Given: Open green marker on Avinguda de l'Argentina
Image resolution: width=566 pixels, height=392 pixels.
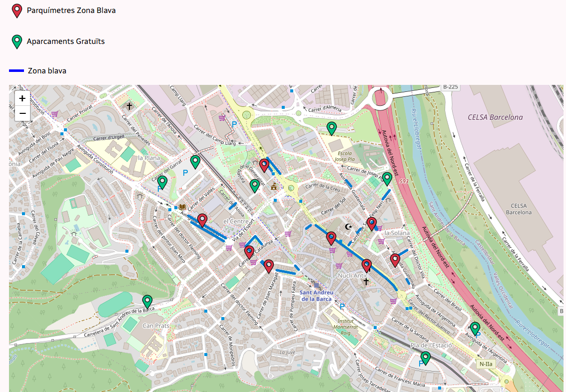Looking at the screenshot, I should click(475, 329).
